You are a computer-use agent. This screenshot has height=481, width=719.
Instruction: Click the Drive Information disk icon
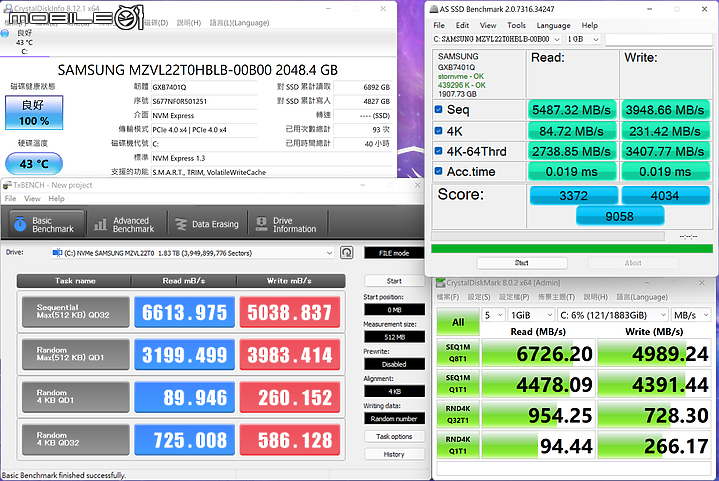tap(261, 224)
